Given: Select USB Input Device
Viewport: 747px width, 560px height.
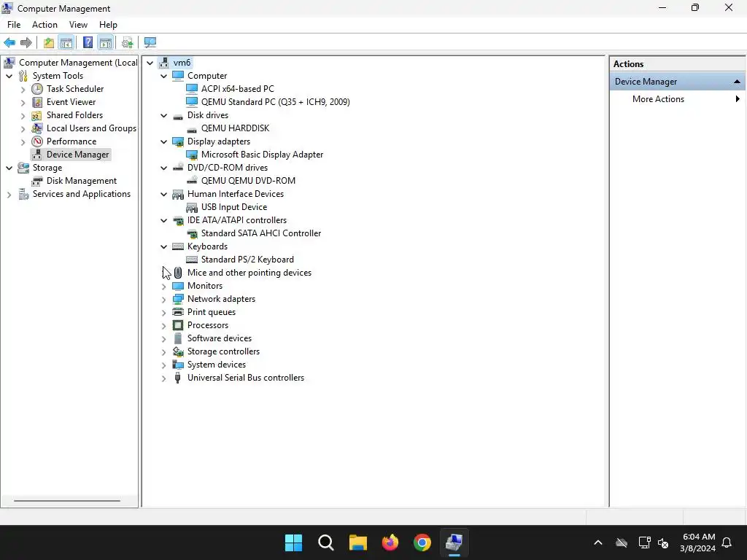Looking at the screenshot, I should 234,206.
